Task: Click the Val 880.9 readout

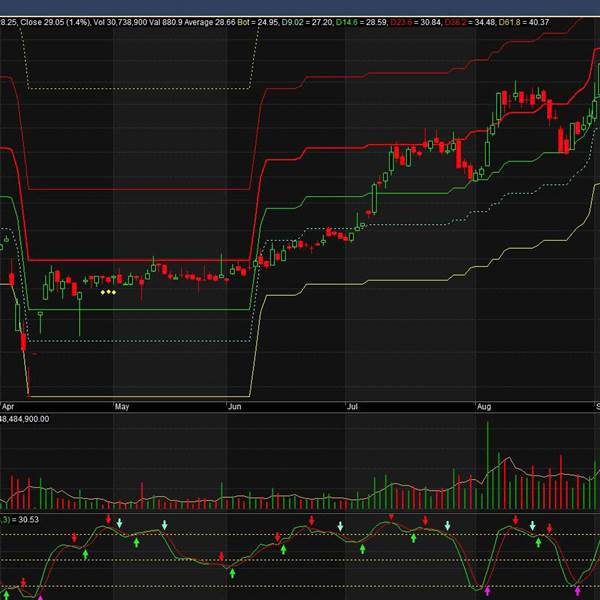Action: point(166,22)
